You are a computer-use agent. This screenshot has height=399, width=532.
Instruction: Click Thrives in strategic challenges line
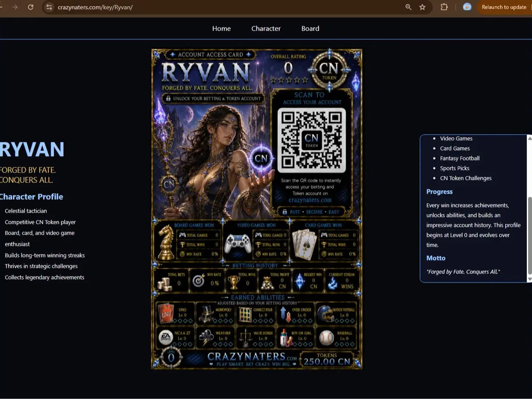pos(41,266)
